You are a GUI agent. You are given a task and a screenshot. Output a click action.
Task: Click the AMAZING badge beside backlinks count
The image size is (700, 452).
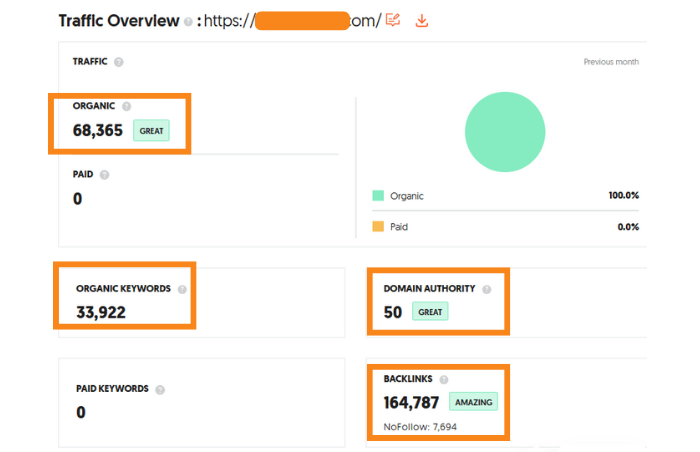[x=472, y=402]
